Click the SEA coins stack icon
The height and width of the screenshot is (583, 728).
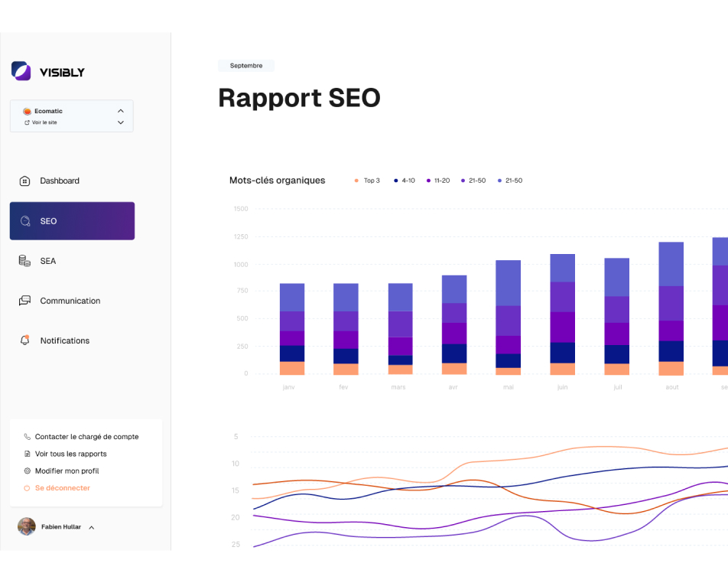tap(24, 261)
